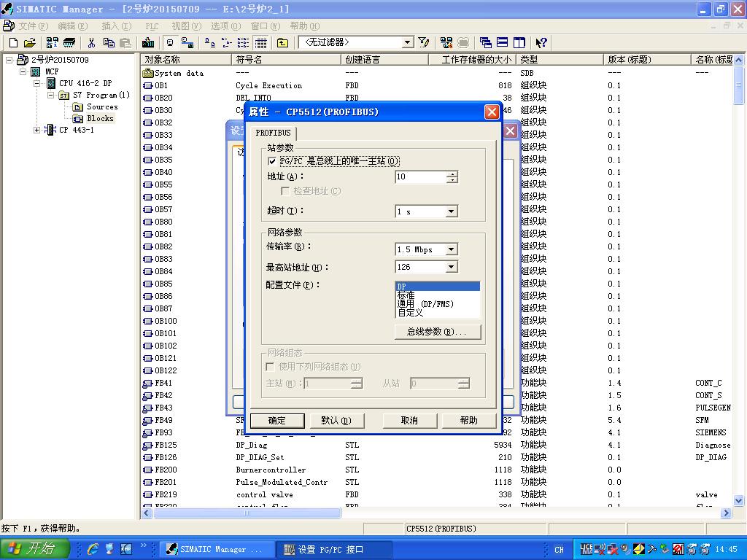
Task: Click the context Help arrow icon
Action: 541,43
